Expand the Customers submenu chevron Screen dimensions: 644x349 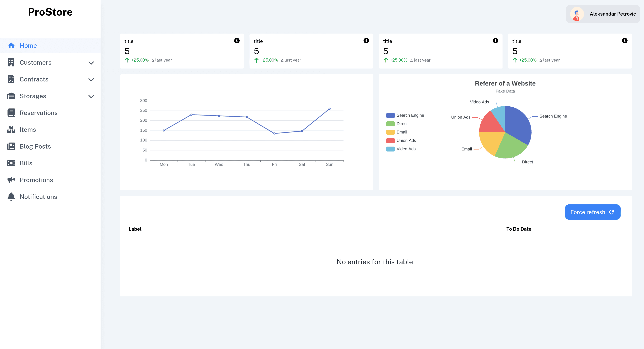click(91, 63)
